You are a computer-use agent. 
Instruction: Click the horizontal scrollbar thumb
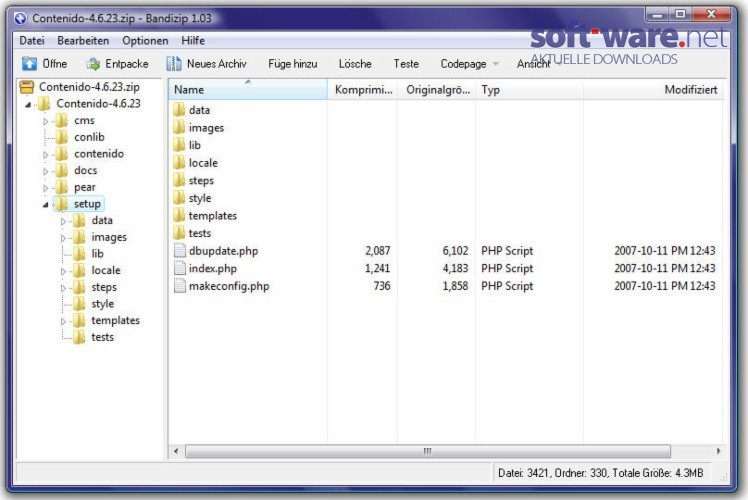pos(428,451)
